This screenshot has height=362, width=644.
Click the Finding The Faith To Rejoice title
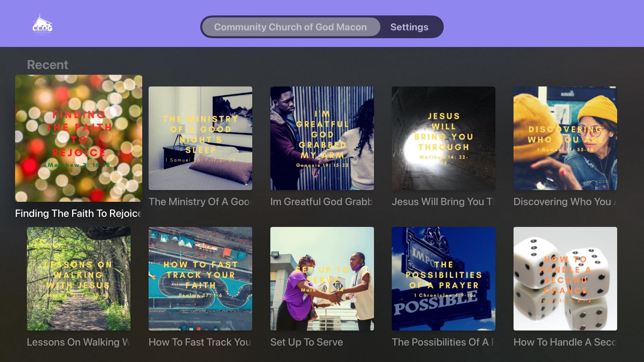[78, 214]
